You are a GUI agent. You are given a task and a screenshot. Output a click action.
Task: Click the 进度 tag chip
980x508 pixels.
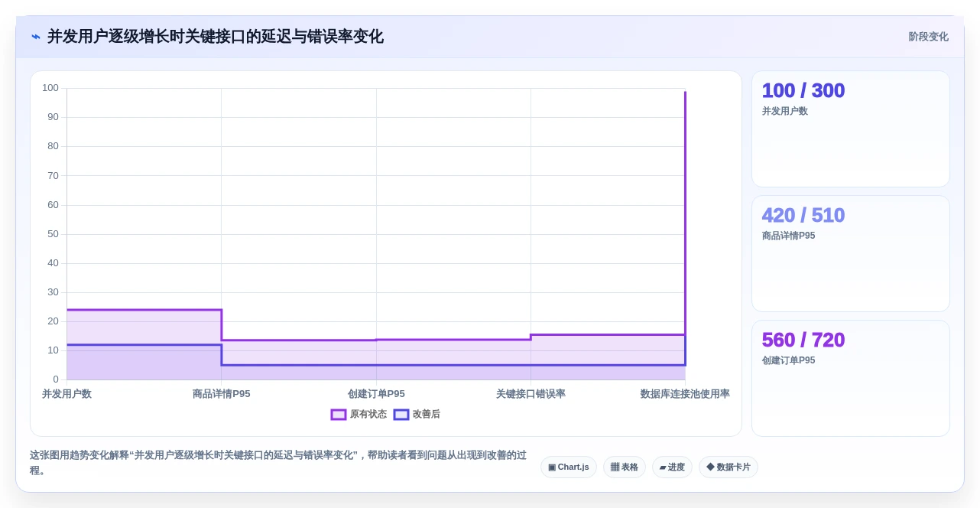click(x=672, y=467)
